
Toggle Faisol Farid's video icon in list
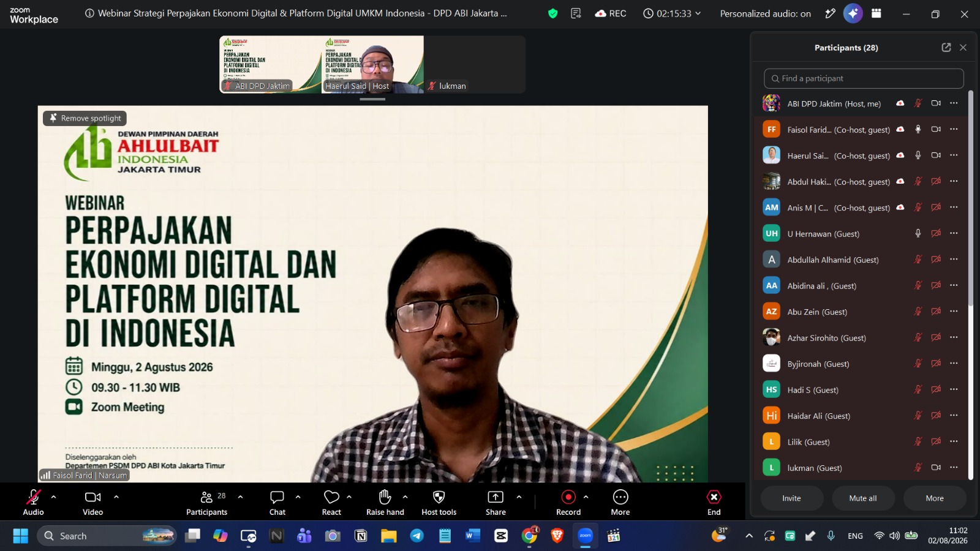coord(936,129)
